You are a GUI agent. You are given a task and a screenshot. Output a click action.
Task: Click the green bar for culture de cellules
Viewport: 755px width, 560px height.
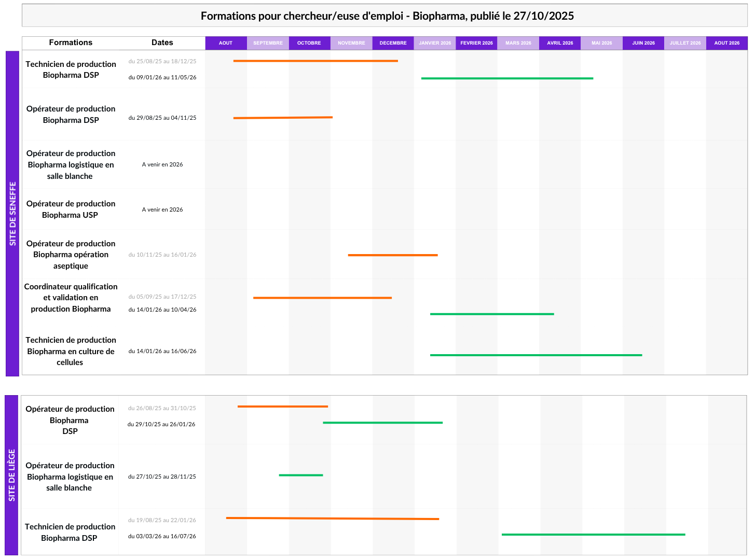point(536,355)
